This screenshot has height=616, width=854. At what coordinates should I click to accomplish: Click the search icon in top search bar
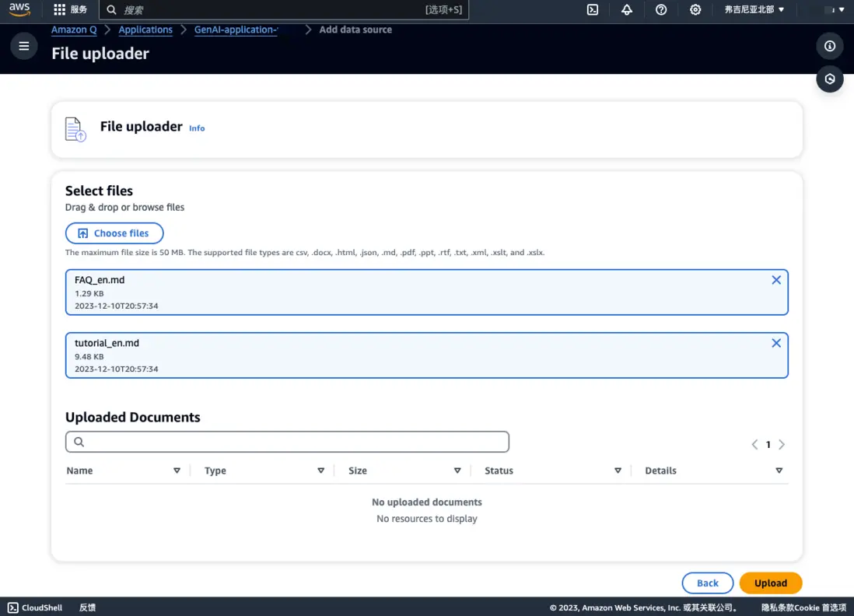pyautogui.click(x=111, y=10)
